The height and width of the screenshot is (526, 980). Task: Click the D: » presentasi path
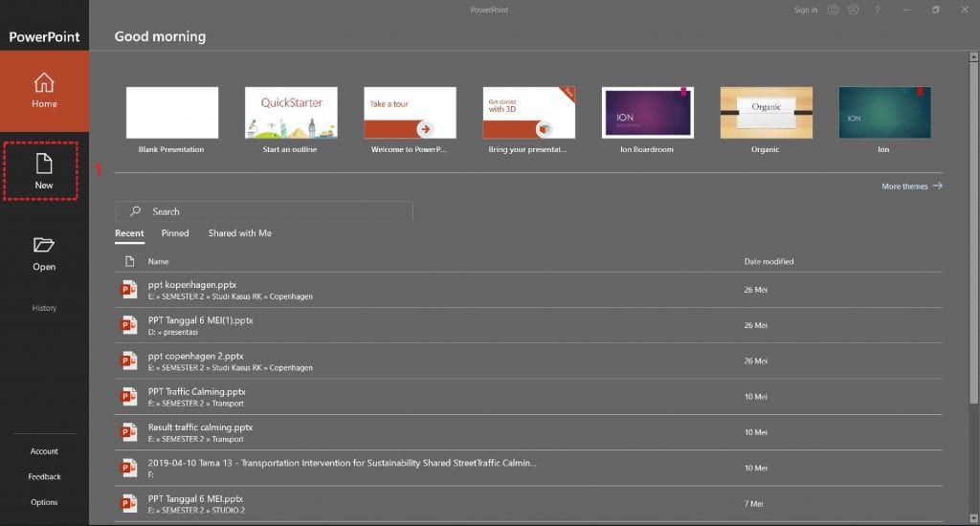pos(173,333)
